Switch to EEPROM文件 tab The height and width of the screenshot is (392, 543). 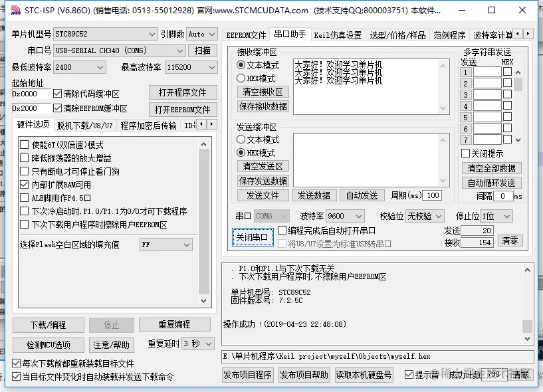pyautogui.click(x=246, y=35)
